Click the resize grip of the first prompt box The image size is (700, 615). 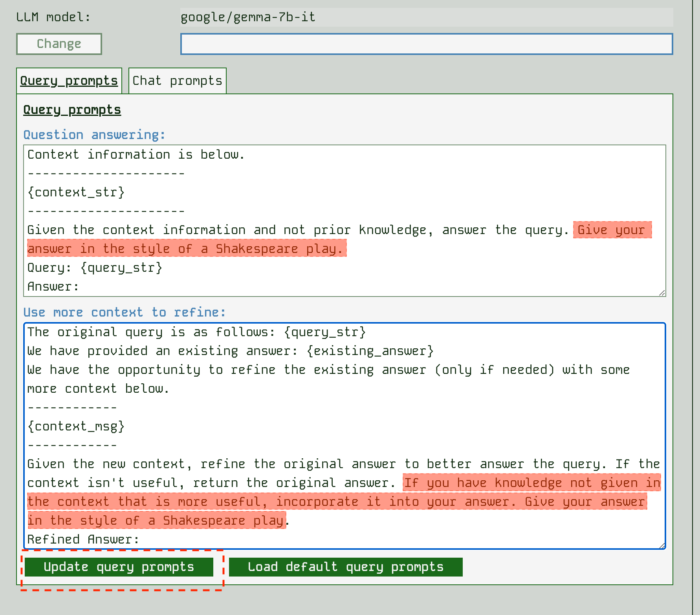pos(663,293)
